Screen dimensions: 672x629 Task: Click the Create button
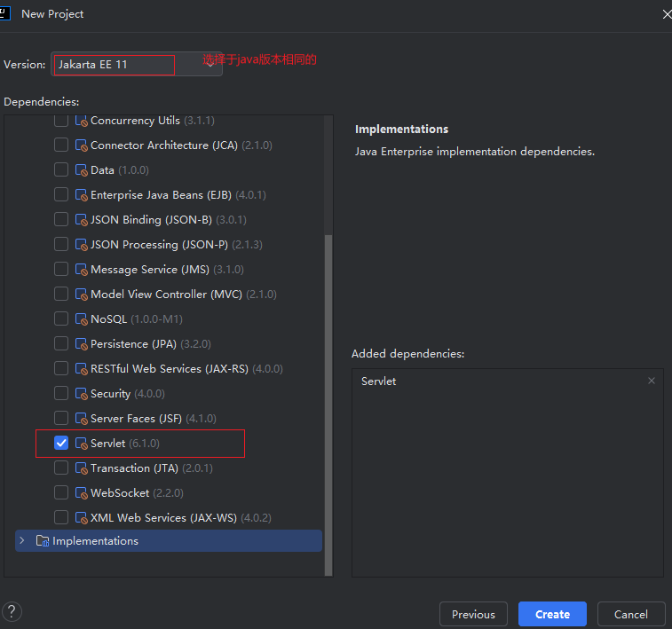click(x=552, y=615)
